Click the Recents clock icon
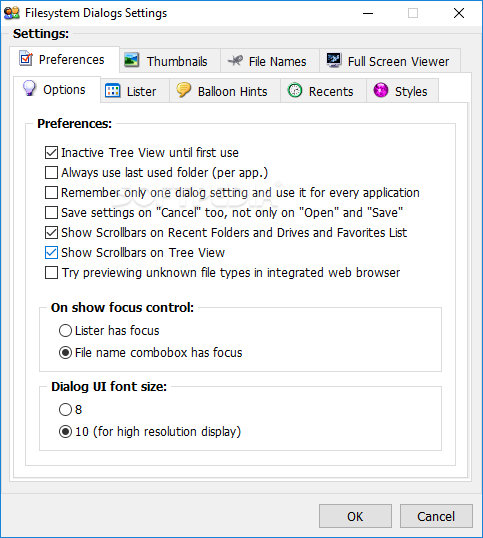 tap(295, 91)
